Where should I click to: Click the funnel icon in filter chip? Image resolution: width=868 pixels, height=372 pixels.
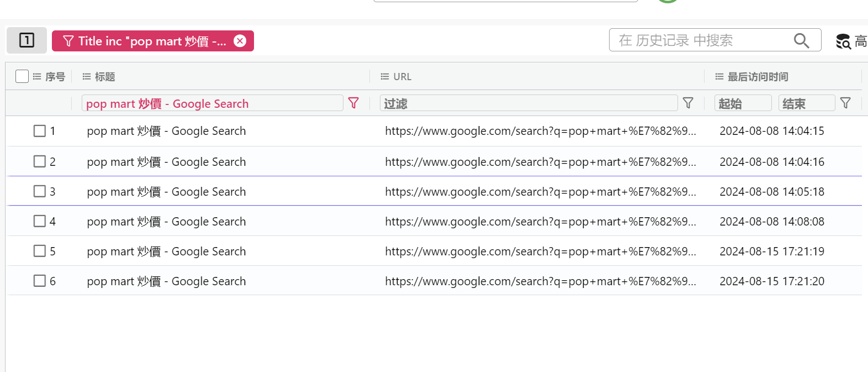(68, 41)
